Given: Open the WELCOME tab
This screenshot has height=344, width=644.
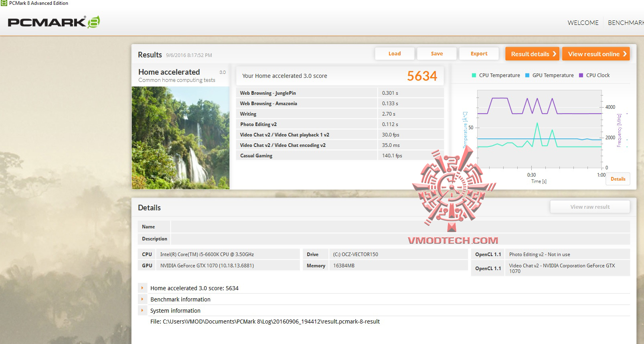Looking at the screenshot, I should [583, 23].
